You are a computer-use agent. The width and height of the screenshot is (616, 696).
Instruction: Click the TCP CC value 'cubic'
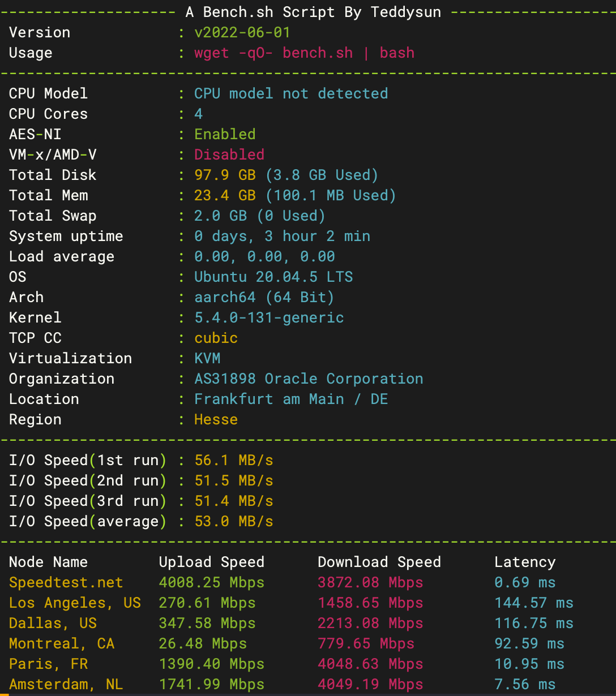(216, 338)
